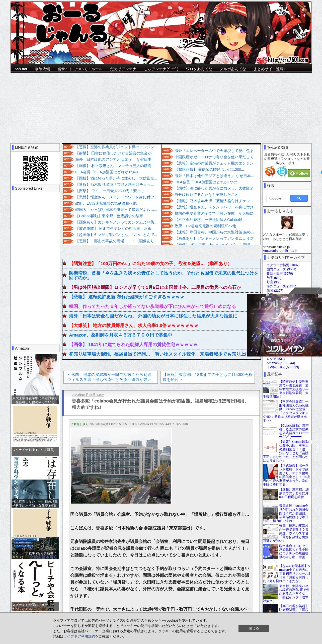The height and width of the screenshot is (644, 322).
Task: Click star icon beside Amazon、薬剤師 headline
Action: tap(64, 335)
